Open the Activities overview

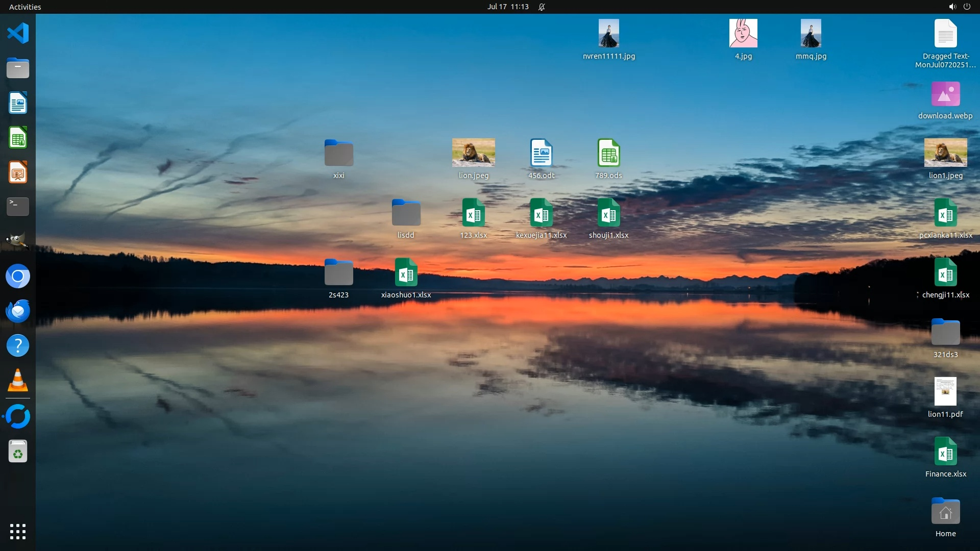(25, 7)
